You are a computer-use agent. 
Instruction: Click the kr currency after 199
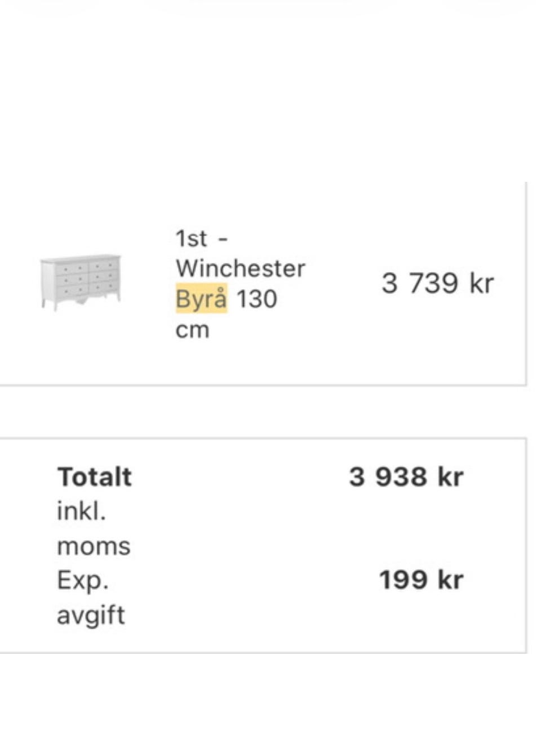[x=450, y=580]
